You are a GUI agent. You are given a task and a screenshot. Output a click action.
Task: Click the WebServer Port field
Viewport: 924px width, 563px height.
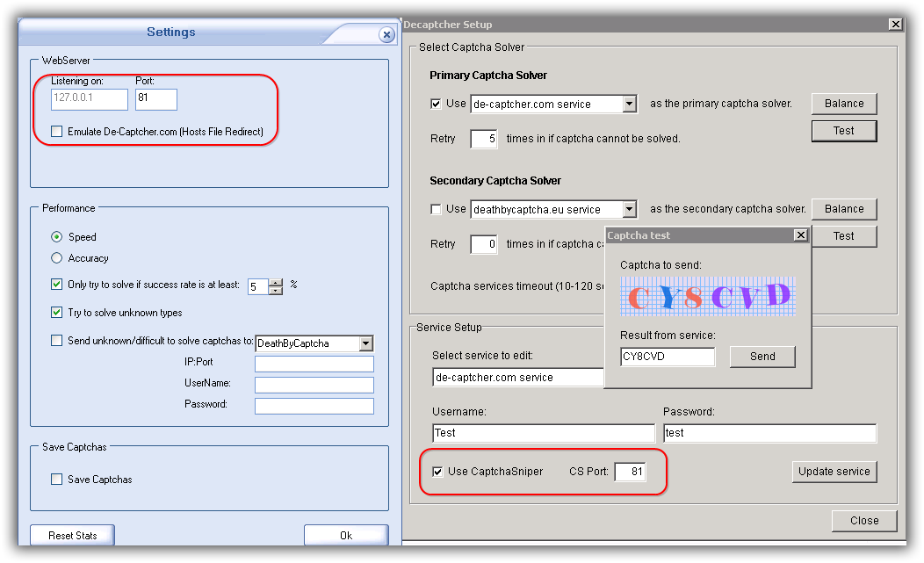[x=156, y=99]
